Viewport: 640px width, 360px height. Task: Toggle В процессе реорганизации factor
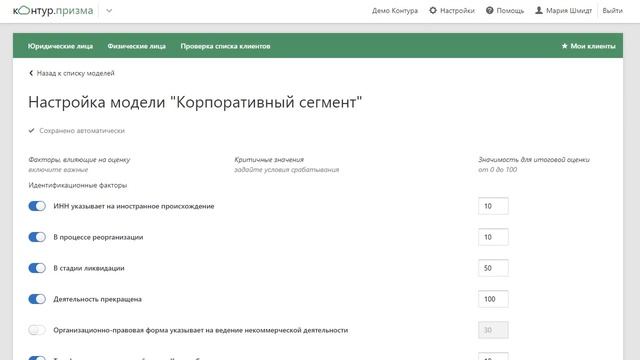37,237
